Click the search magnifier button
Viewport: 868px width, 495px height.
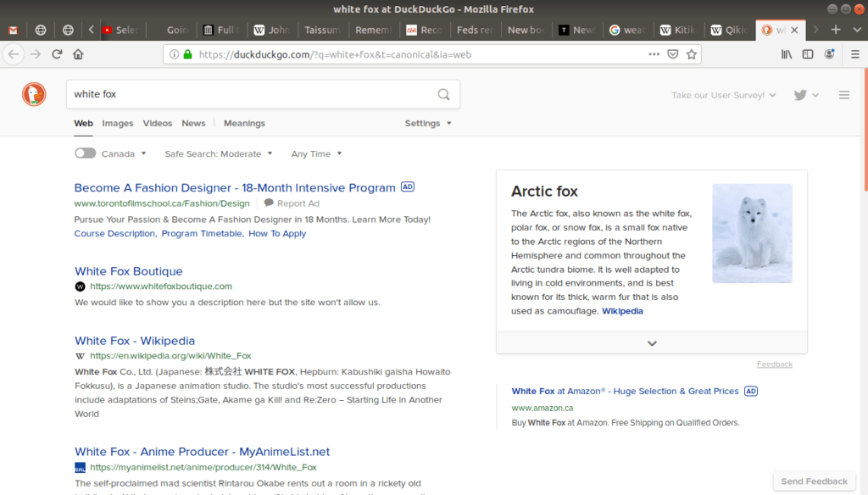pos(443,94)
